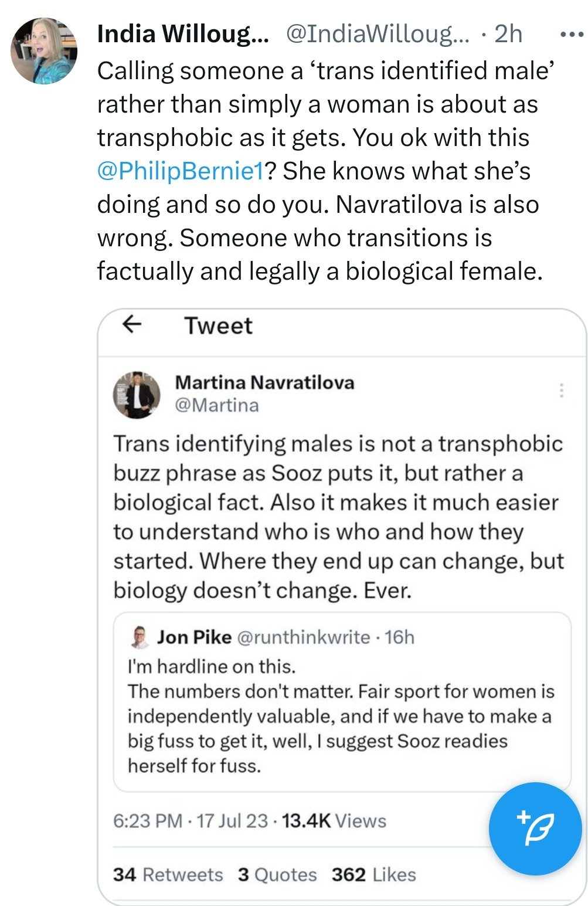Tap Jon Pike's small avatar
This screenshot has width=588, height=906.
click(x=140, y=637)
